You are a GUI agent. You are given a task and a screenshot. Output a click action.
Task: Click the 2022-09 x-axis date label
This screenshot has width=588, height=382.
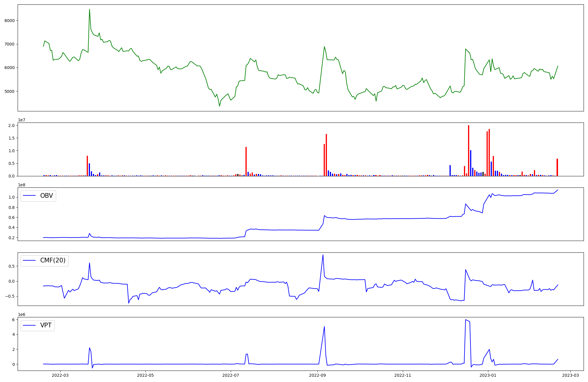coord(318,375)
